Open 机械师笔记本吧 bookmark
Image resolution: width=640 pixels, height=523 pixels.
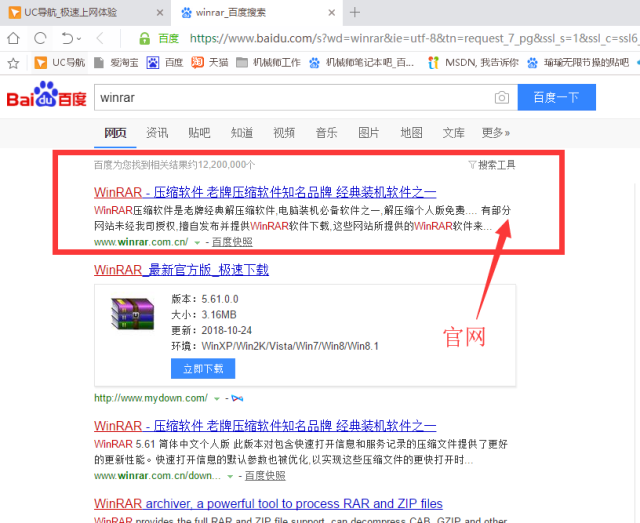pyautogui.click(x=362, y=62)
